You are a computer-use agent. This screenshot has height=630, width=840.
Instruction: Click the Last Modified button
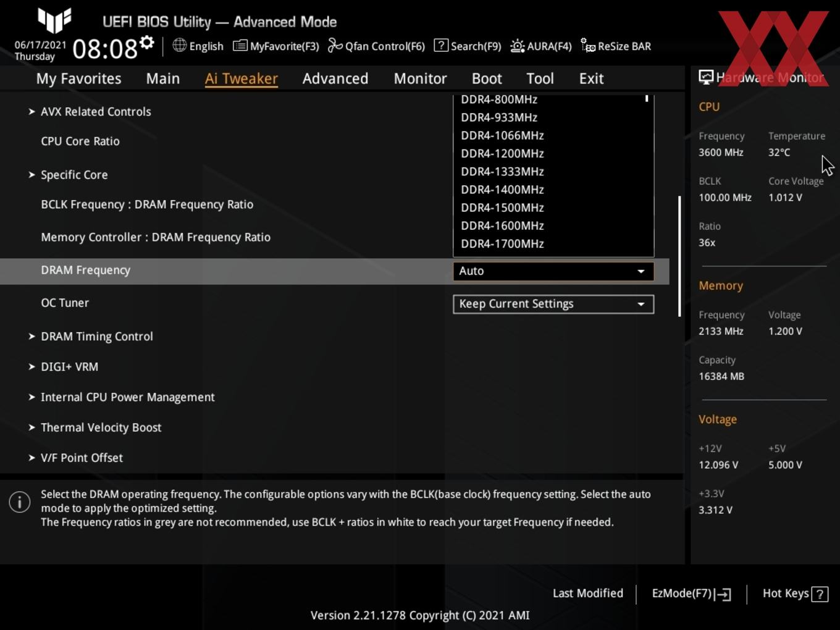point(588,594)
